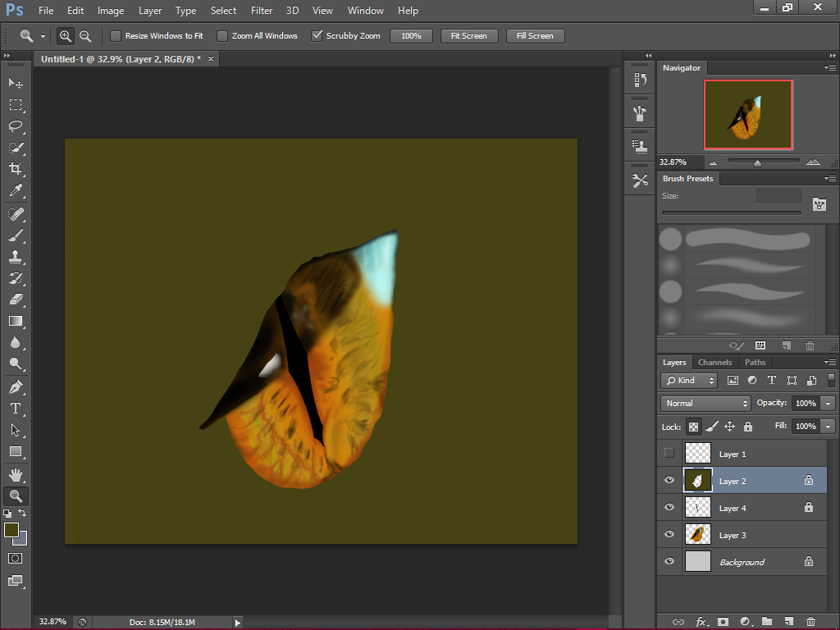Screen dimensions: 840x630
Task: Enable Zoom All Windows
Action: click(x=221, y=35)
